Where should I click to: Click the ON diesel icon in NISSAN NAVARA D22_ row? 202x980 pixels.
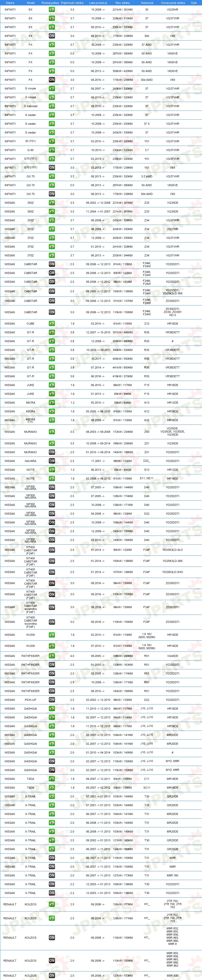pos(52,461)
